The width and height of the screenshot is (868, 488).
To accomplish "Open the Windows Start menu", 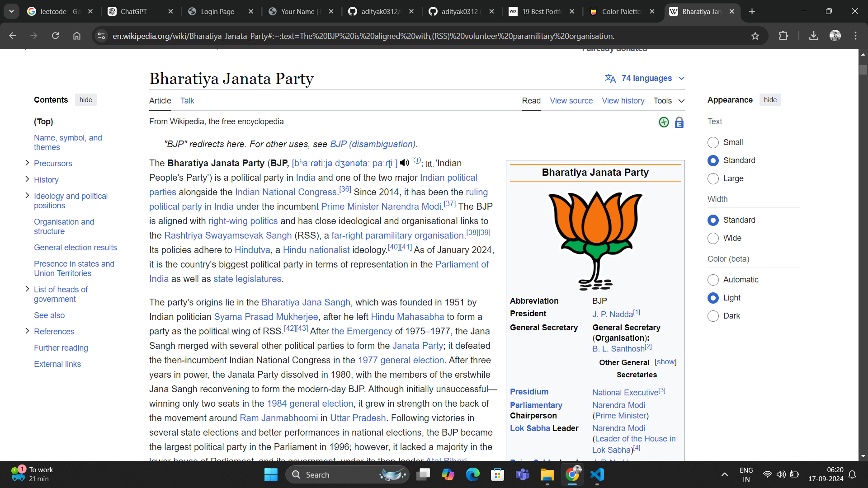I will pyautogui.click(x=271, y=474).
